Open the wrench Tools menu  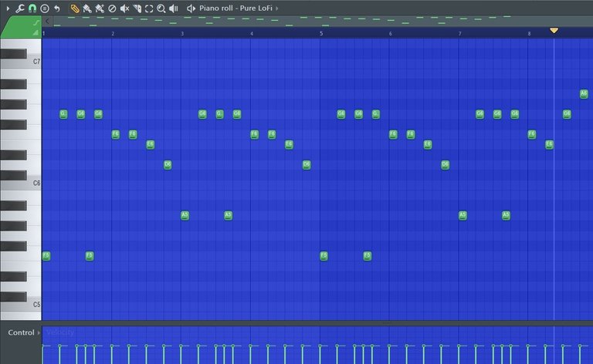19,8
